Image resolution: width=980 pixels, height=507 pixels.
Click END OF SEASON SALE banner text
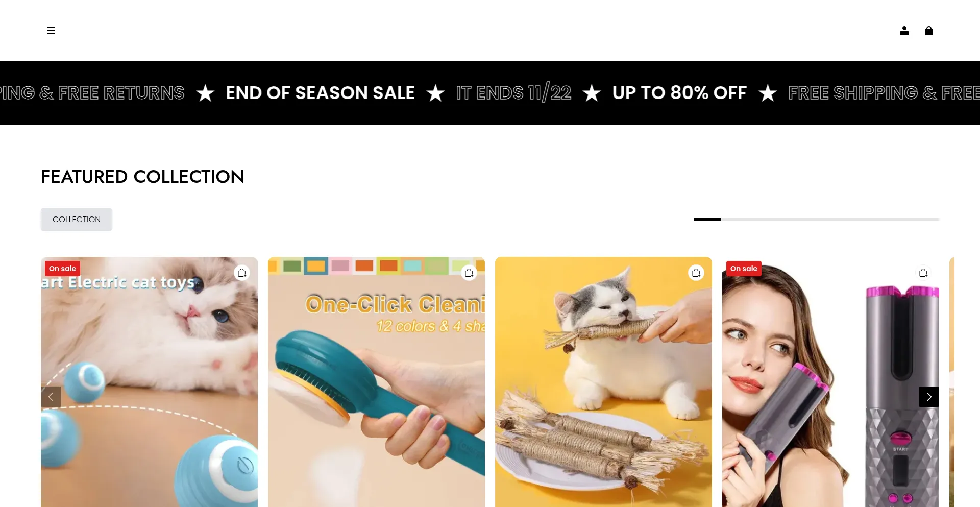(x=320, y=93)
